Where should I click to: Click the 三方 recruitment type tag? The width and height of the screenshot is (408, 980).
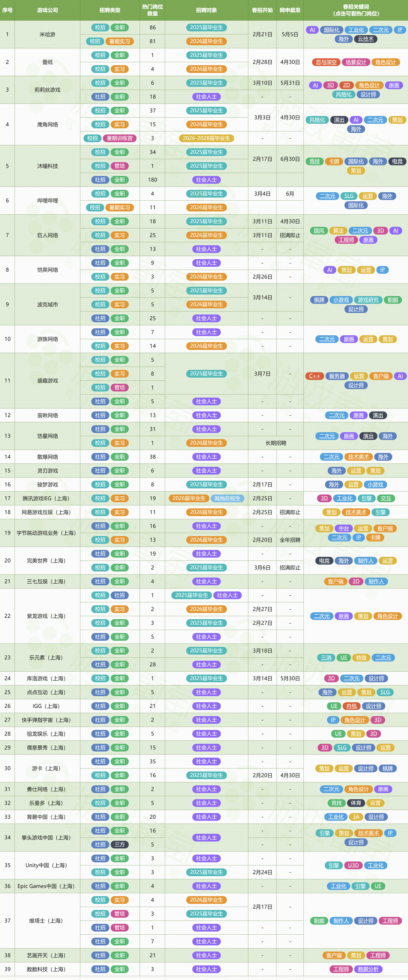pyautogui.click(x=120, y=844)
